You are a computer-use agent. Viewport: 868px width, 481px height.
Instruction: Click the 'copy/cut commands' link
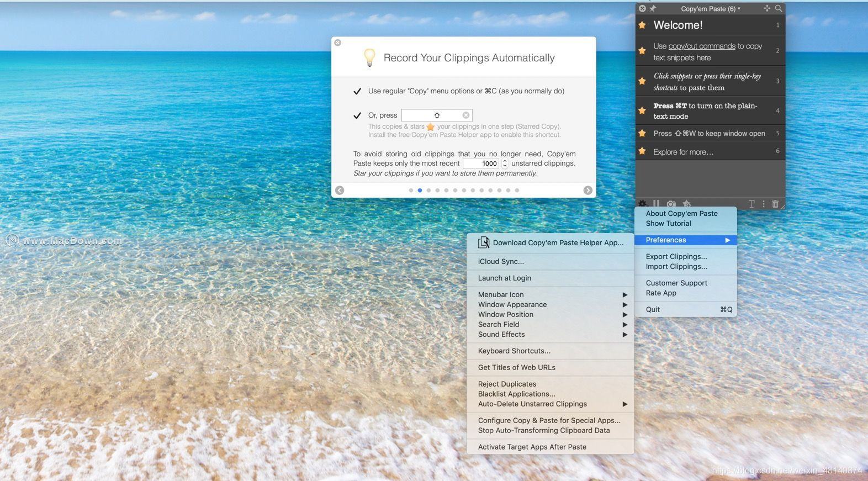coord(702,46)
